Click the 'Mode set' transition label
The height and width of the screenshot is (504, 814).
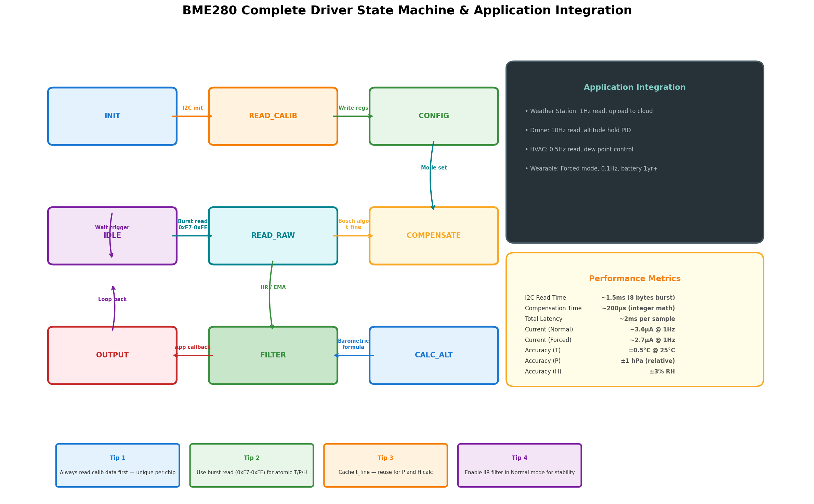434,168
